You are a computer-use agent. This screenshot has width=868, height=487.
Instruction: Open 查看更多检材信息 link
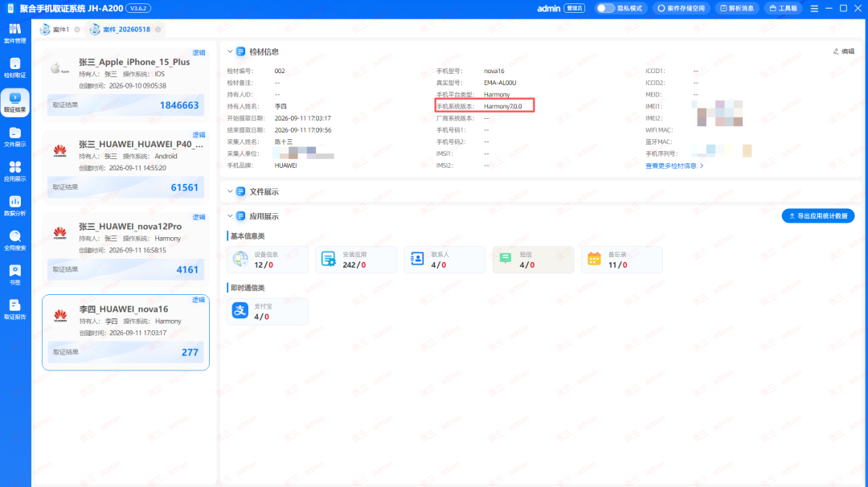[x=674, y=166]
